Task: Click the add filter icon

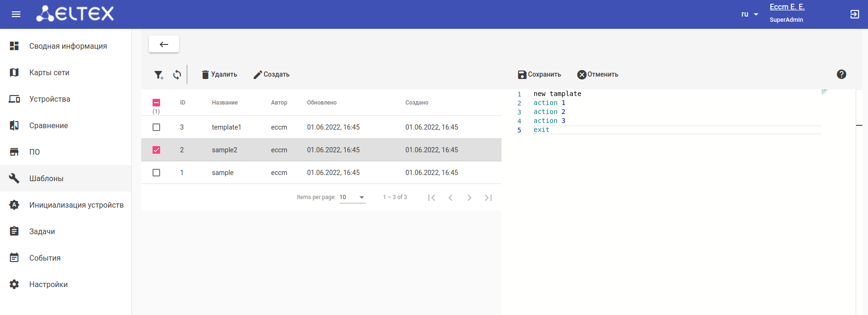Action: pos(159,75)
